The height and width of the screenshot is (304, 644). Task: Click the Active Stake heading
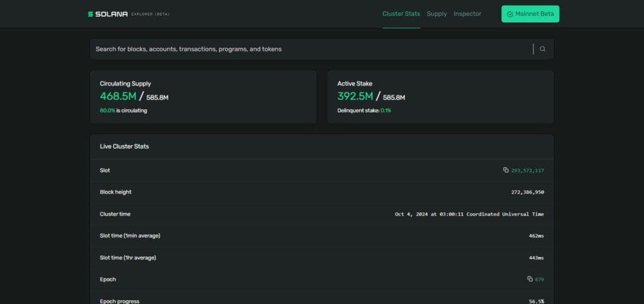click(355, 84)
